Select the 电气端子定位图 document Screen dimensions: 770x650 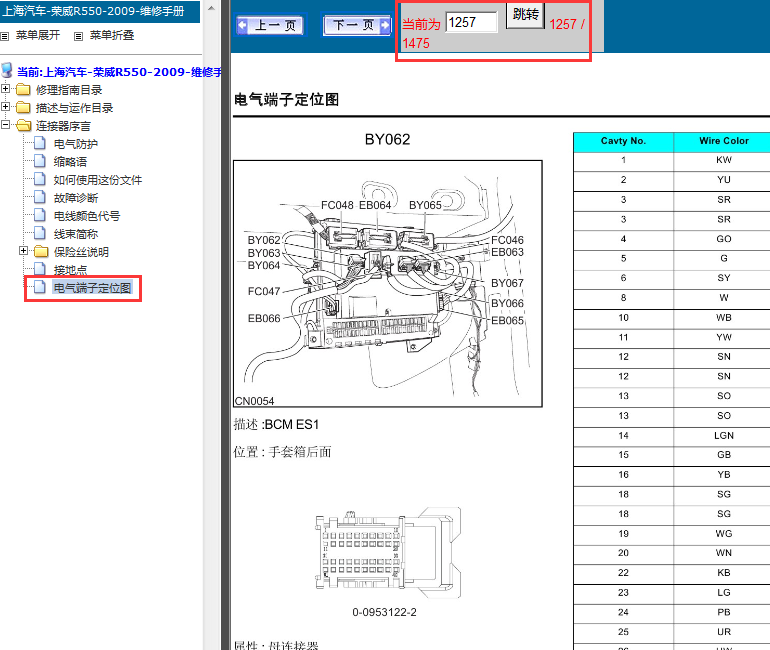[x=92, y=288]
